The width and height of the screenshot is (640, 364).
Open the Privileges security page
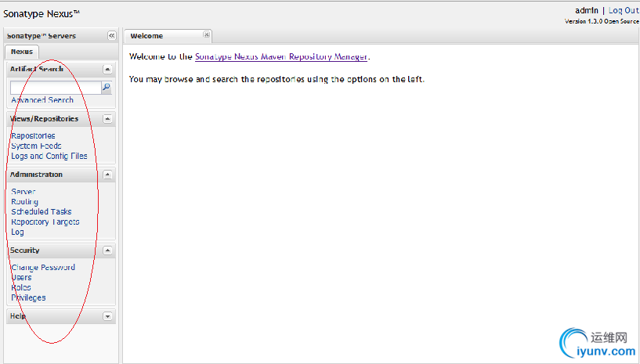pyautogui.click(x=28, y=298)
